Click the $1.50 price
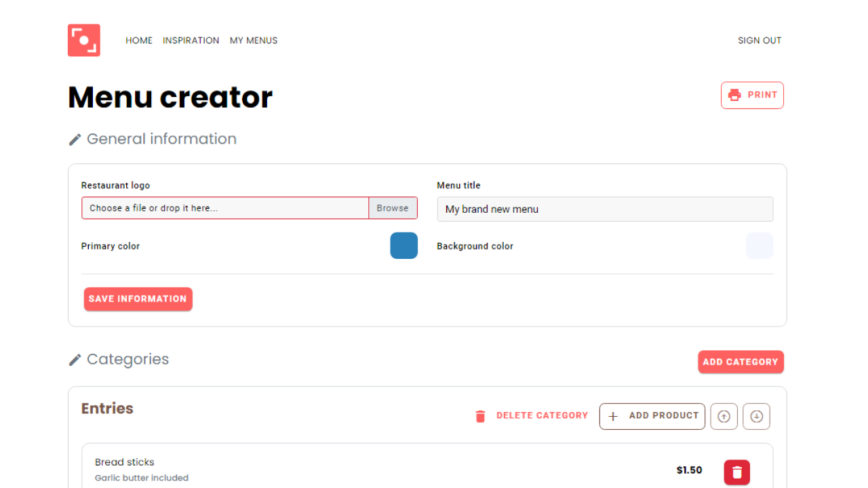This screenshot has height=488, width=868. tap(690, 470)
